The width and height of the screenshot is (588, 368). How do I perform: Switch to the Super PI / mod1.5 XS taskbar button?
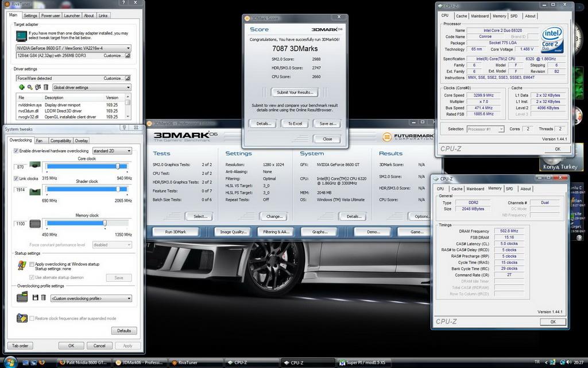(364, 363)
